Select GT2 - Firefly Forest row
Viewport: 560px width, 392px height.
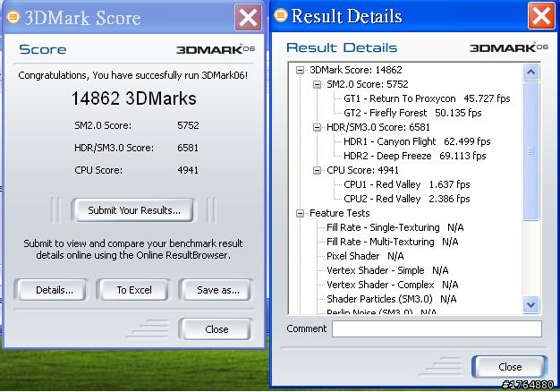tap(412, 113)
